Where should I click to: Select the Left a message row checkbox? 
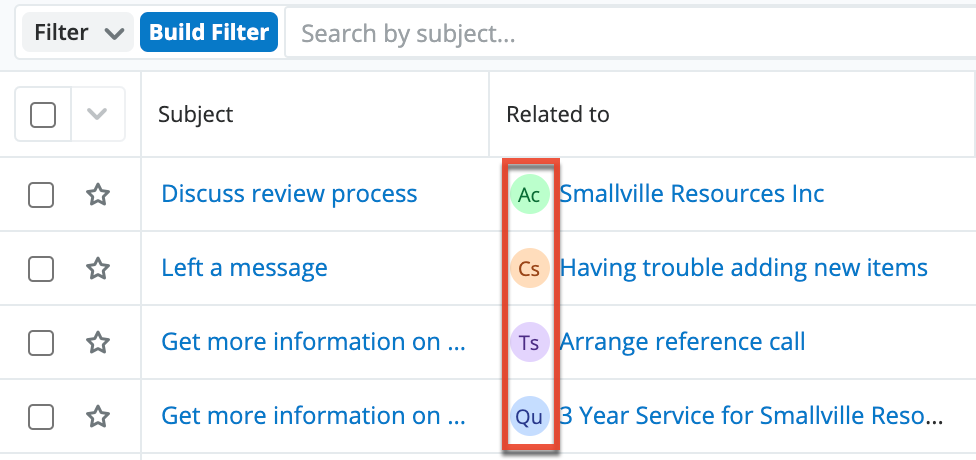pos(41,268)
